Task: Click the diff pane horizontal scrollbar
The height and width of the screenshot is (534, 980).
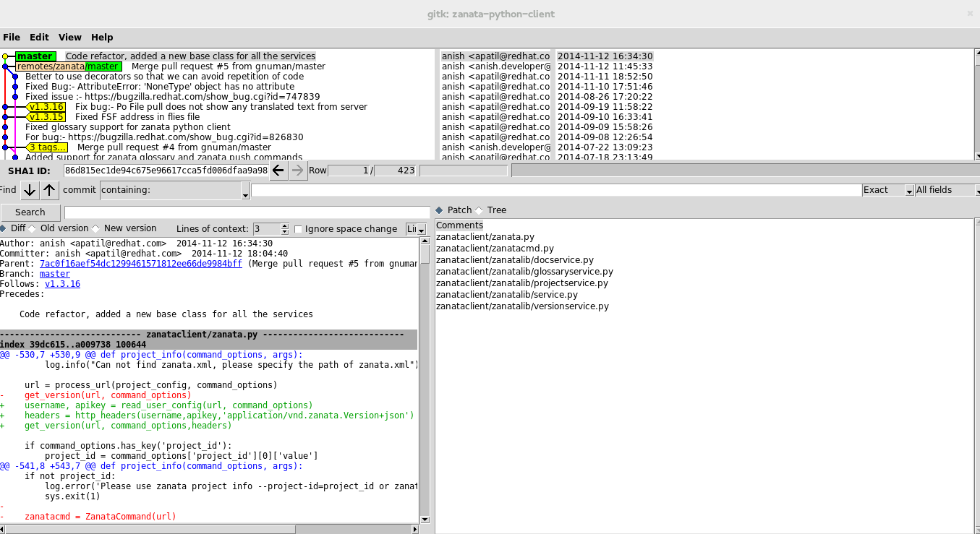Action: [x=209, y=530]
